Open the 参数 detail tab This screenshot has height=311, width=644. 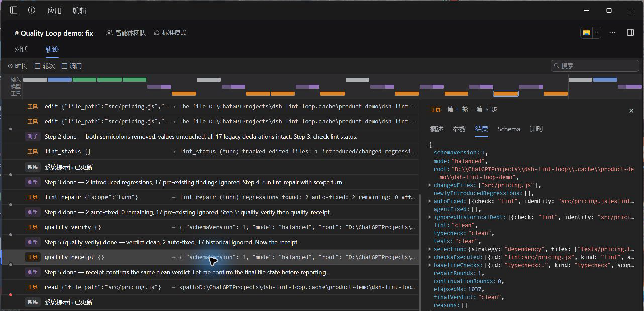tap(459, 129)
